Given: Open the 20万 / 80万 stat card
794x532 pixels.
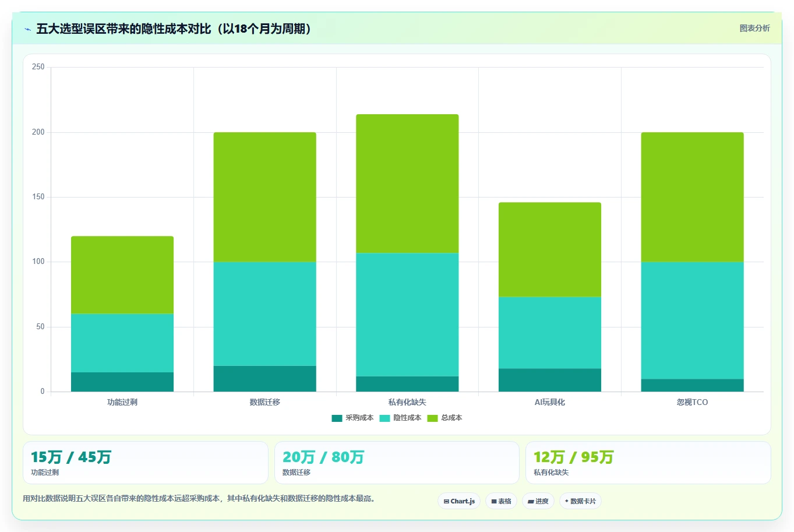Looking at the screenshot, I should click(x=397, y=463).
